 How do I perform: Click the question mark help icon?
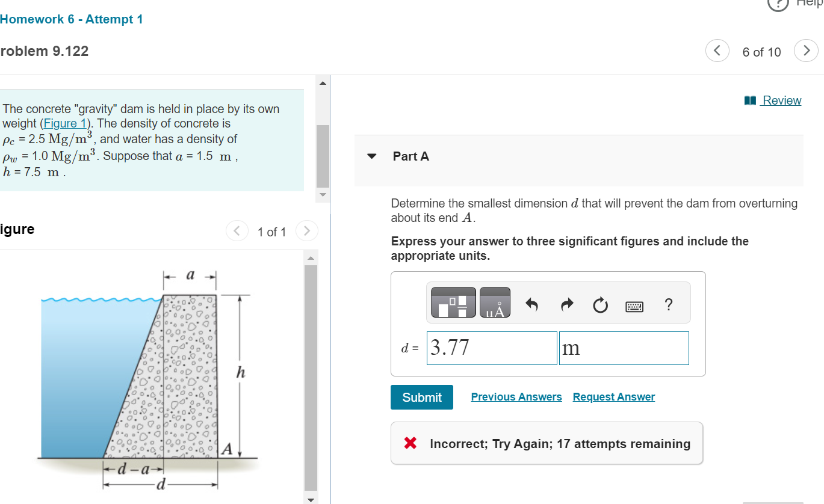[x=668, y=306]
